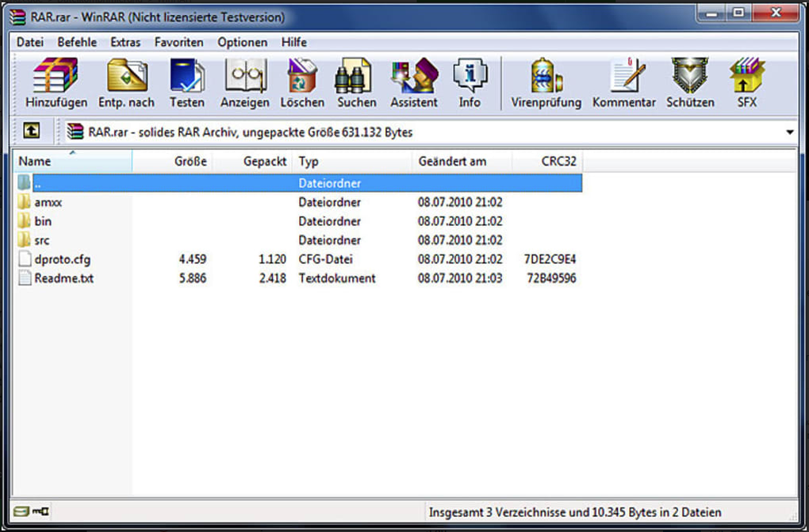Sort by Name column header

(73, 162)
